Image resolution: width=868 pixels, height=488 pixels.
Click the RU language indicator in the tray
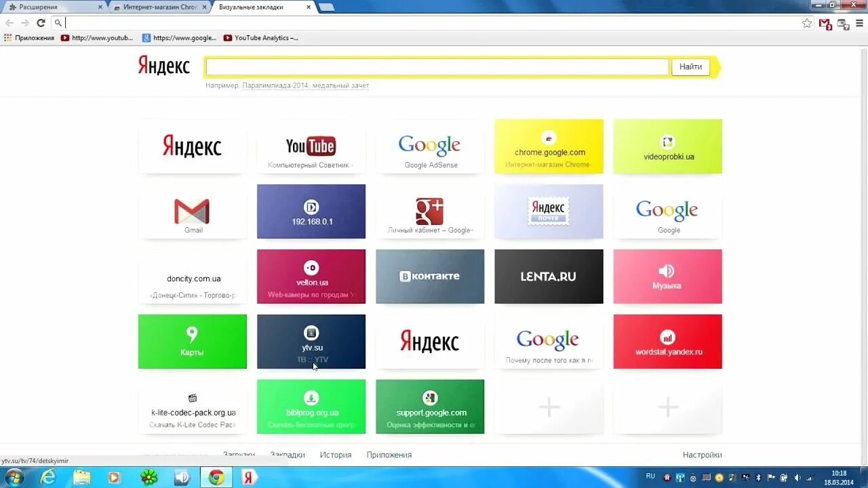tap(650, 476)
